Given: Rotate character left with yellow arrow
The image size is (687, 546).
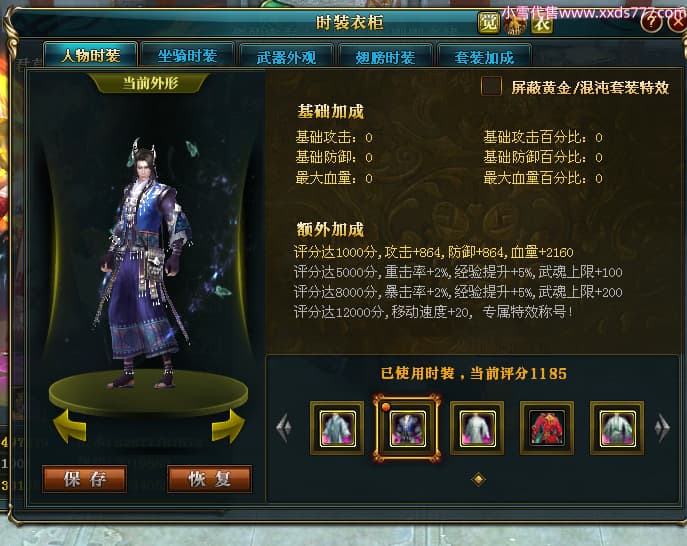Looking at the screenshot, I should [x=70, y=425].
